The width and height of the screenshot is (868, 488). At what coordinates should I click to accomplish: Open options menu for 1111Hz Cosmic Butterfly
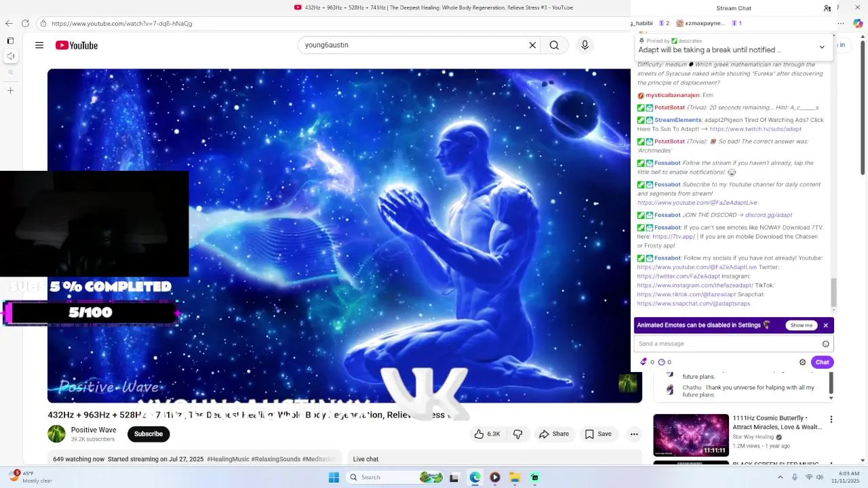(x=831, y=420)
